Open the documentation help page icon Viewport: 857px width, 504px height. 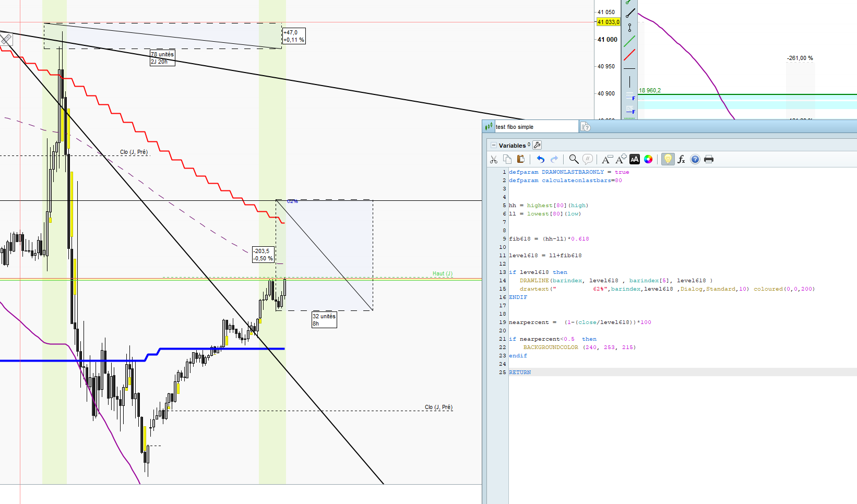(586, 127)
